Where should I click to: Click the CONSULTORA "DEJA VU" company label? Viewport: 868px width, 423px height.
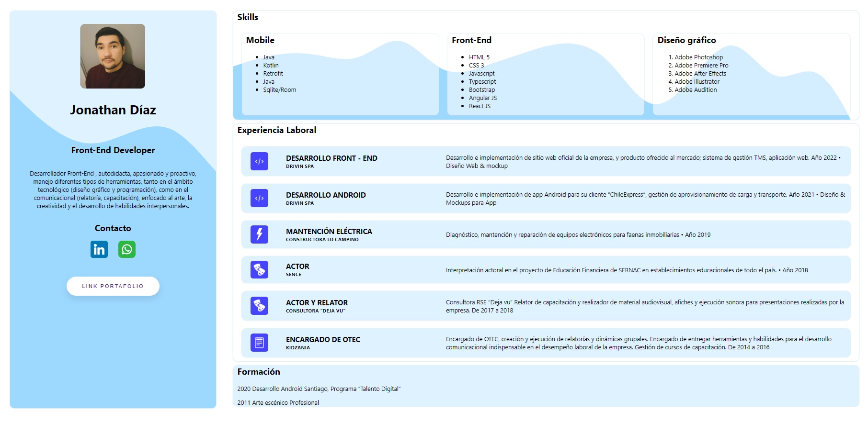pos(316,311)
